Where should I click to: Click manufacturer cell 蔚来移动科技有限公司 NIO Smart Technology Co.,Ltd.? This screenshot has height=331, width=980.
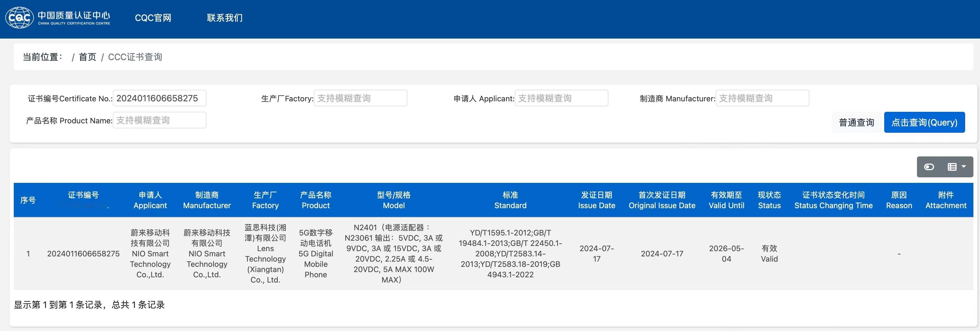(207, 254)
